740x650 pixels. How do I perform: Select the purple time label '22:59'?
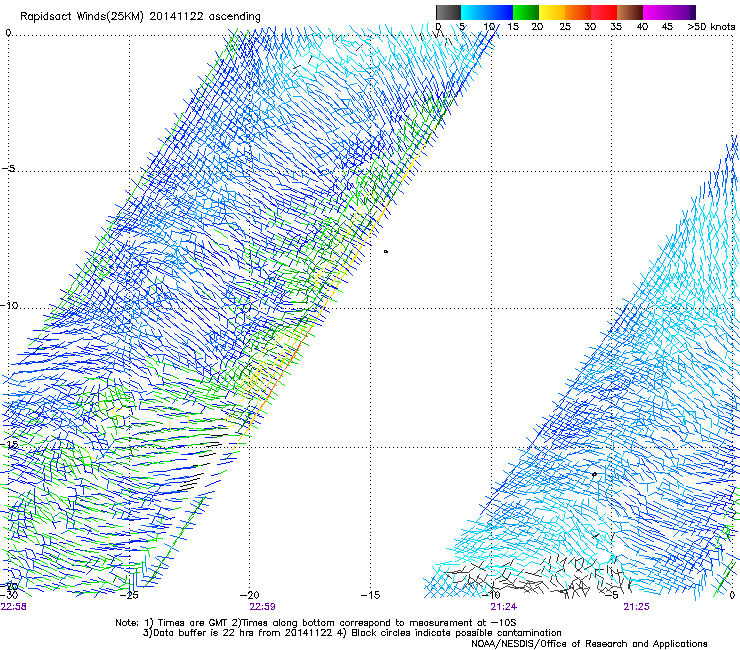pyautogui.click(x=262, y=607)
